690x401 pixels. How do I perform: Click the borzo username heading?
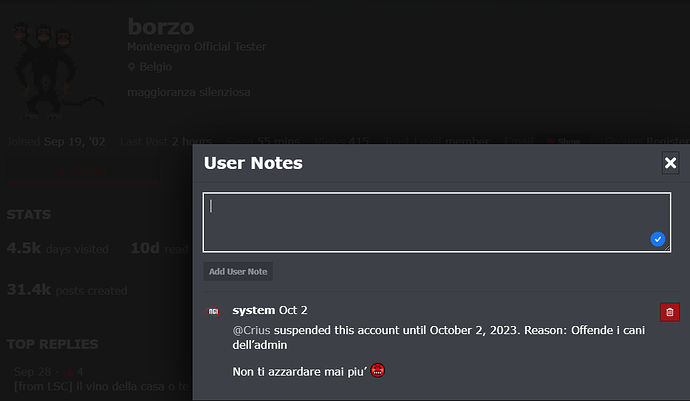(161, 27)
